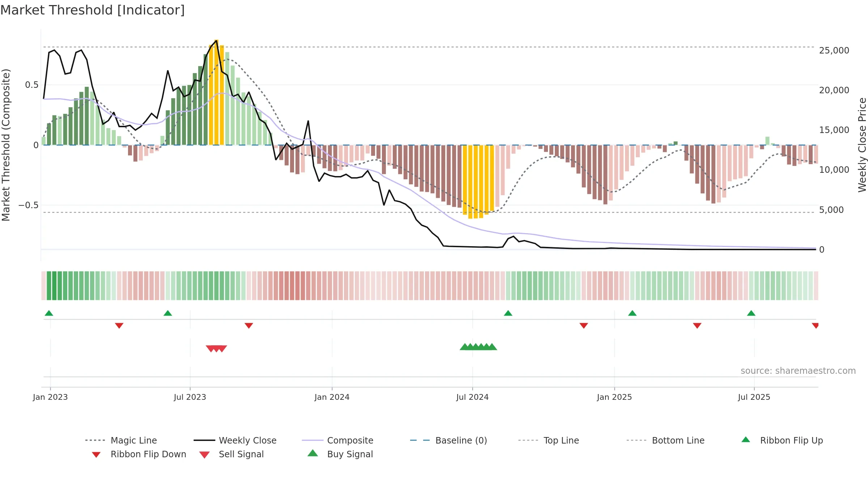Click the Jan 2025 x-axis label
868x488 pixels.
[x=614, y=397]
